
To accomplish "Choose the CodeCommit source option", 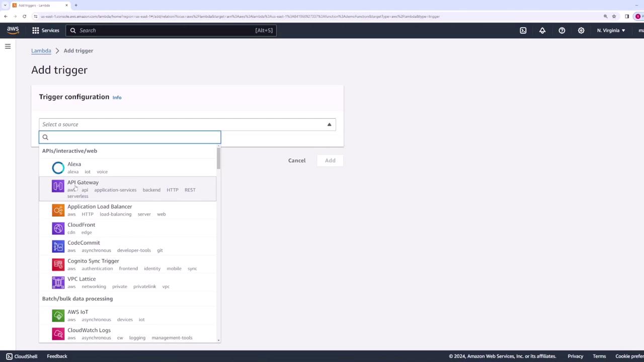I will pyautogui.click(x=128, y=246).
